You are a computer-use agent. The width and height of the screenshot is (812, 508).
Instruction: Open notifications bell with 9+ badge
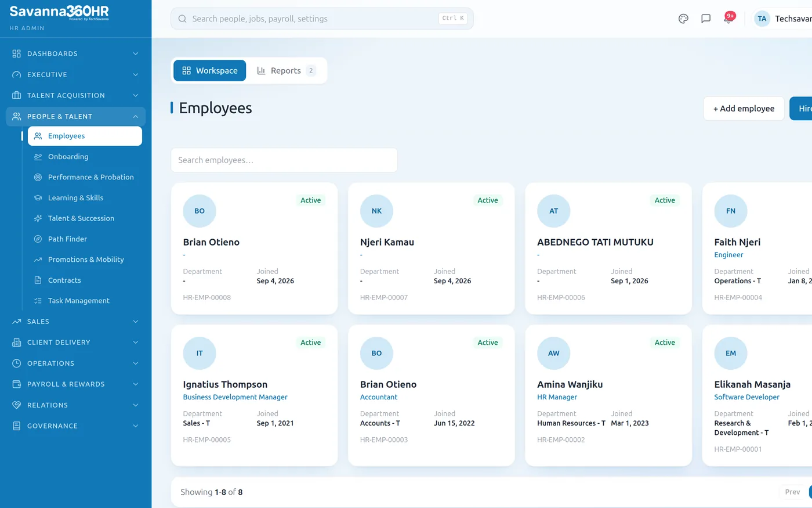[728, 18]
